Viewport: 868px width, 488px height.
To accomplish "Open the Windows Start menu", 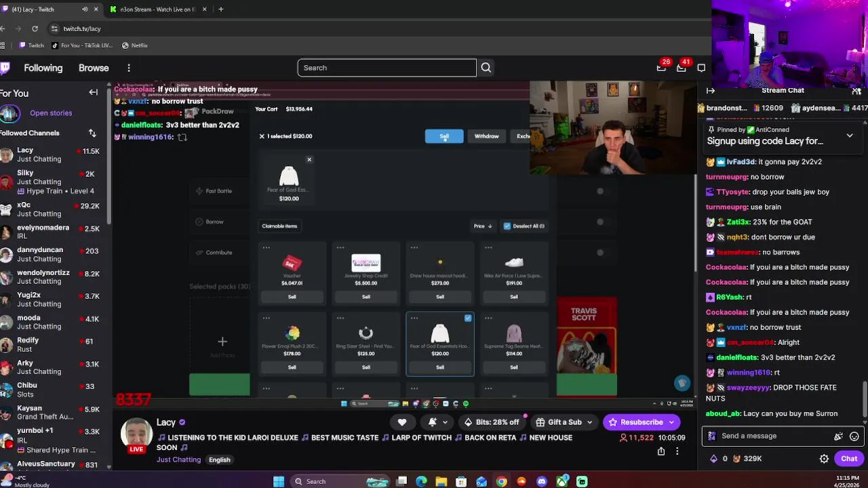I will (x=279, y=481).
